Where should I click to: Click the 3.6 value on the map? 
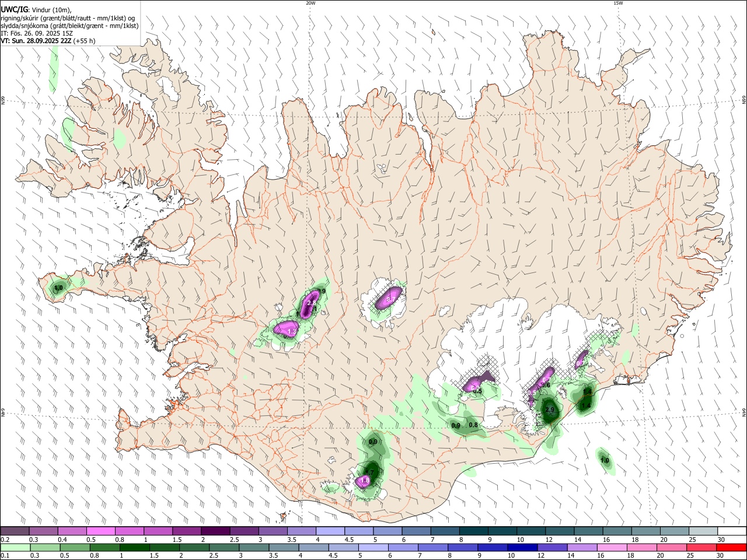pos(546,385)
